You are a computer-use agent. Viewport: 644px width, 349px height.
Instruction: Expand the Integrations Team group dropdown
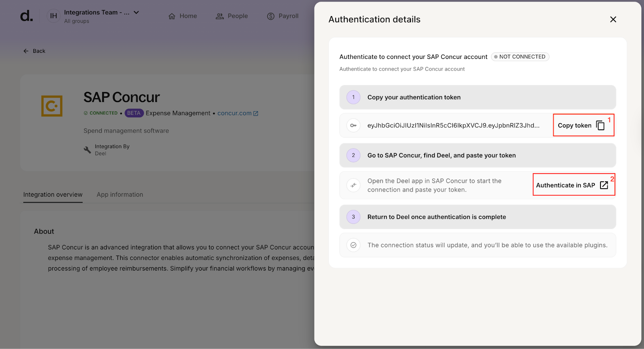(x=136, y=12)
